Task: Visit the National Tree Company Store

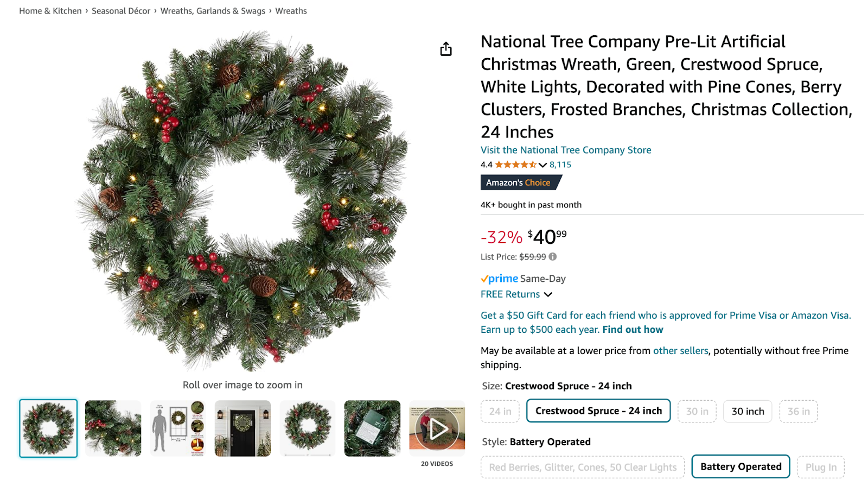Action: [565, 150]
